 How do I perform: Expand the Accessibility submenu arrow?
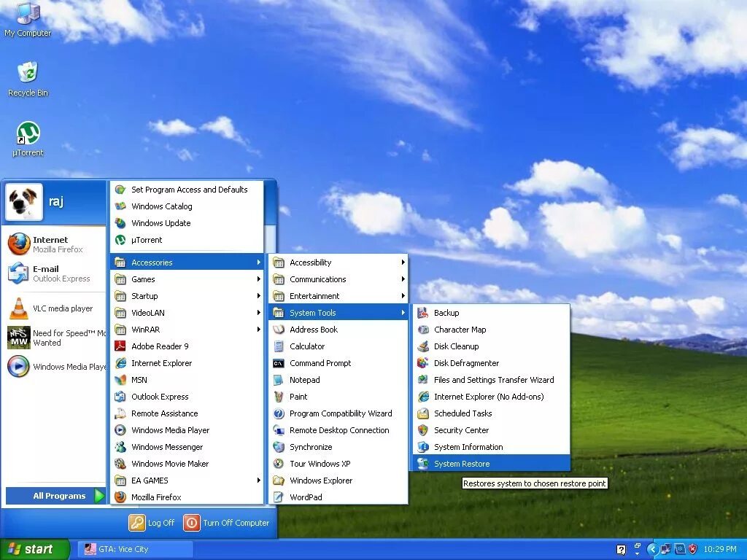pyautogui.click(x=403, y=262)
